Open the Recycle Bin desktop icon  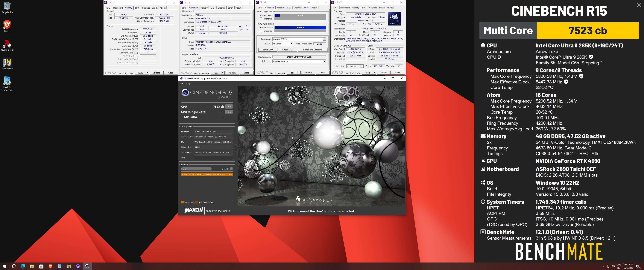click(7, 8)
